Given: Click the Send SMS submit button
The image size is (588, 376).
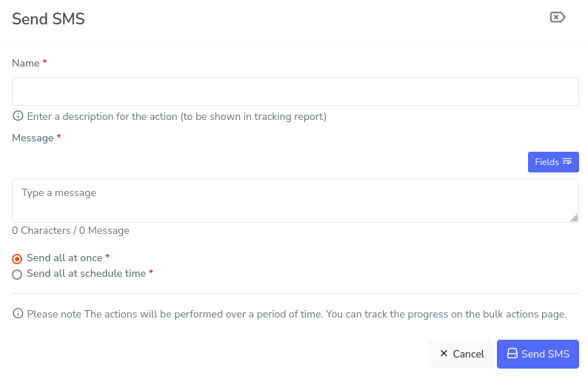Looking at the screenshot, I should tap(538, 354).
